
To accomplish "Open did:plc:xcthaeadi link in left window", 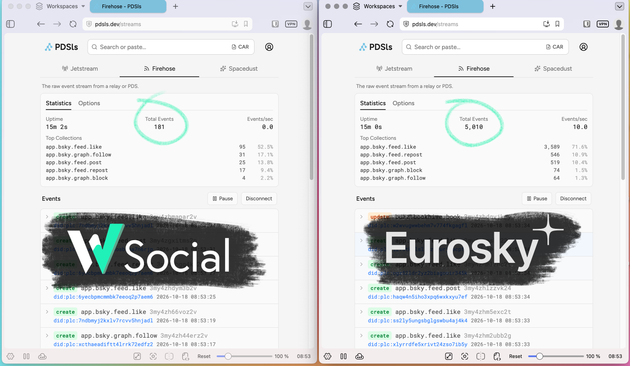I will pyautogui.click(x=103, y=344).
